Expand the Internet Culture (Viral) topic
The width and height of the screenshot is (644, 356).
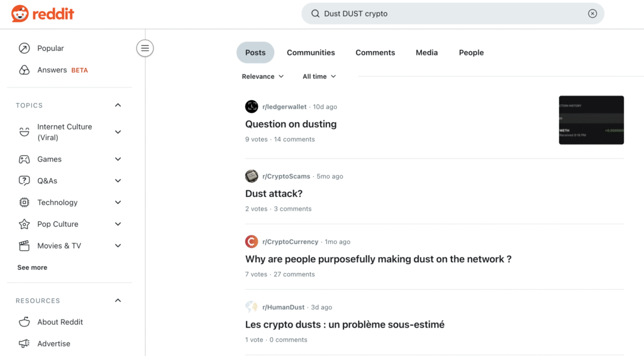coord(118,132)
